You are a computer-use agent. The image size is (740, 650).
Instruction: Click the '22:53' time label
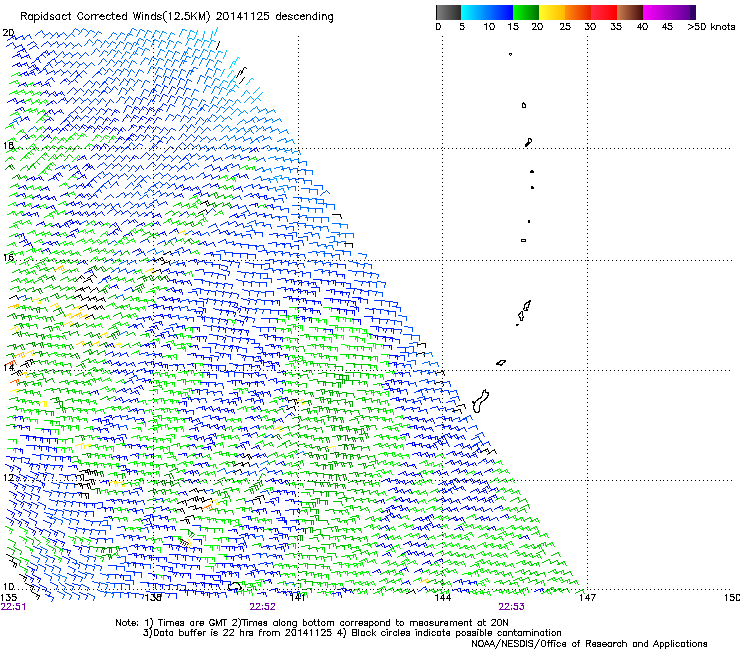pos(512,607)
